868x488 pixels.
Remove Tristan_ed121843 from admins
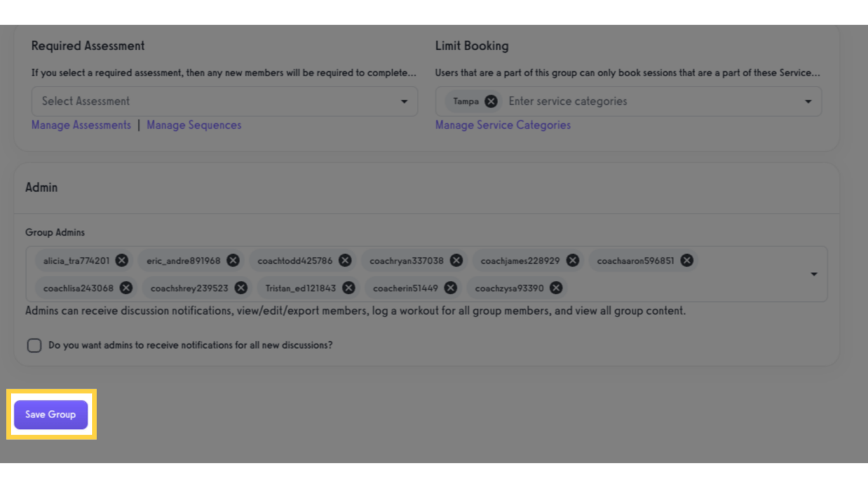[349, 288]
